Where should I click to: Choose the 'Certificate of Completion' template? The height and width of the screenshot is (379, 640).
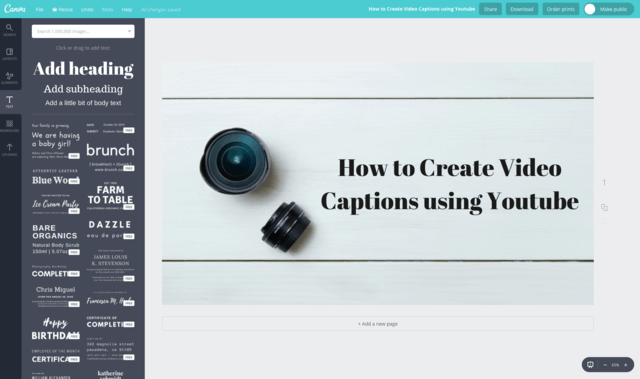coord(110,321)
